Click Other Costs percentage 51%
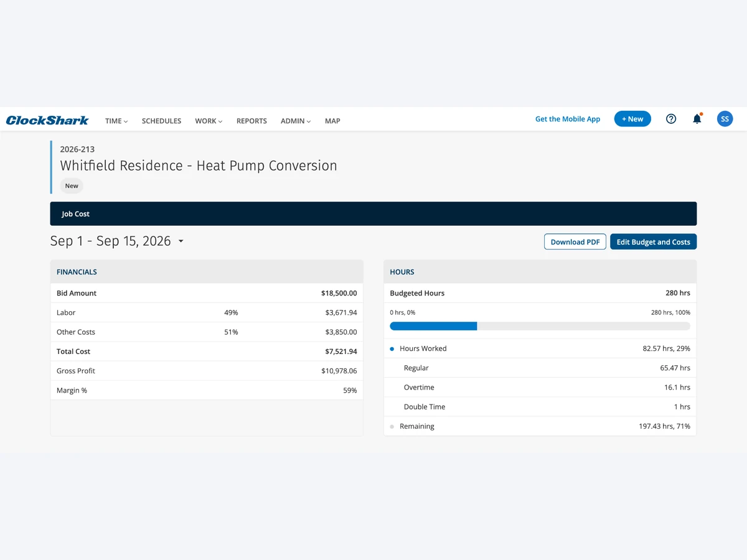 click(x=231, y=332)
